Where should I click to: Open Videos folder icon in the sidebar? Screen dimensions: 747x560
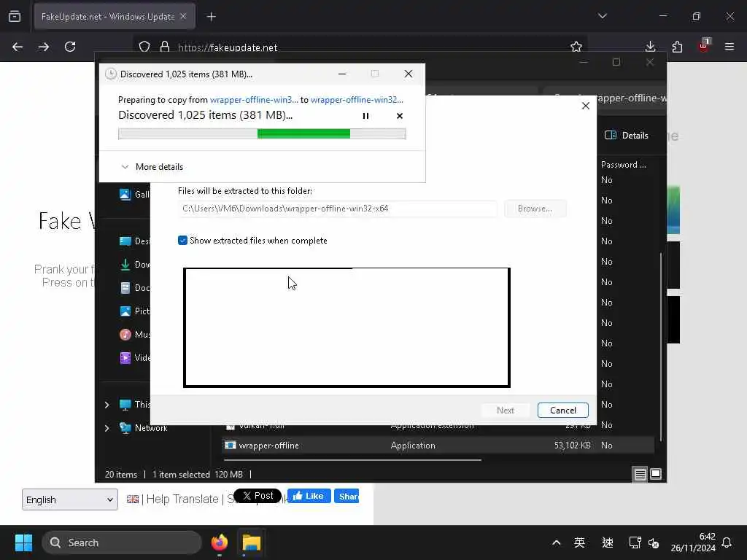(x=125, y=357)
